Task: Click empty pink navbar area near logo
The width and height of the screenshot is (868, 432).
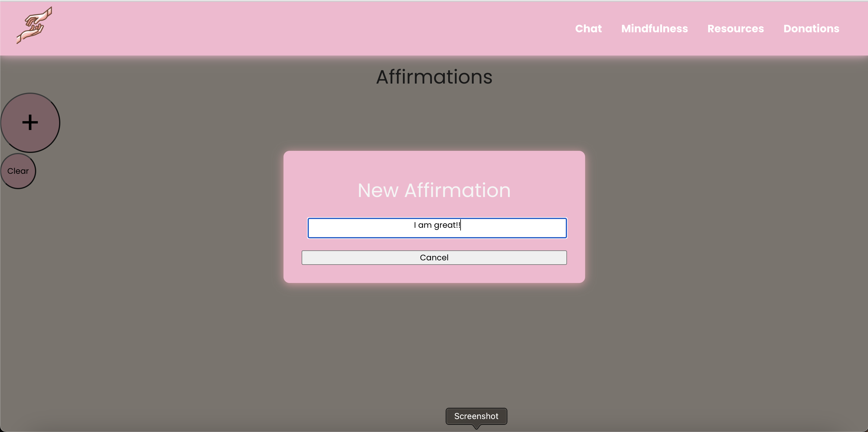Action: (202, 29)
